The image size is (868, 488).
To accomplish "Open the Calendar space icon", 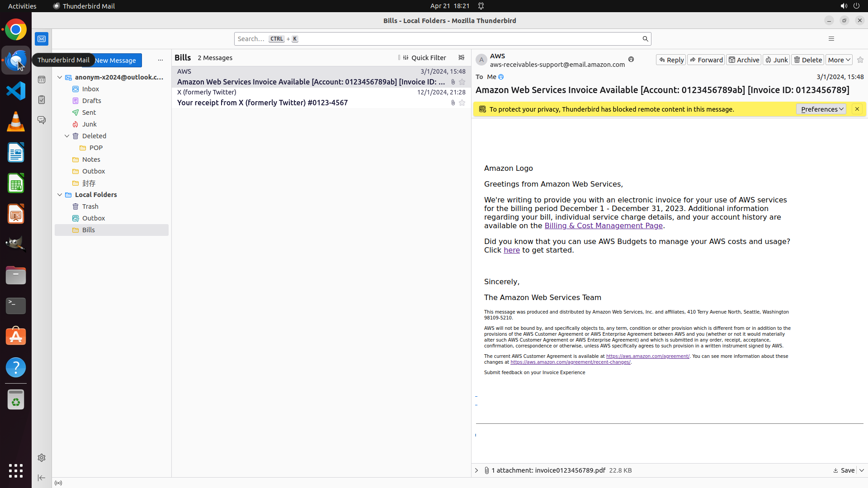I will [x=42, y=80].
